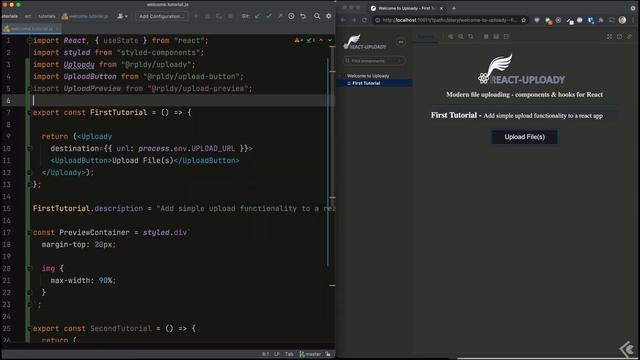Switch to the Canvas tab in Storybook
Image resolution: width=640 pixels, height=360 pixels.
(426, 37)
